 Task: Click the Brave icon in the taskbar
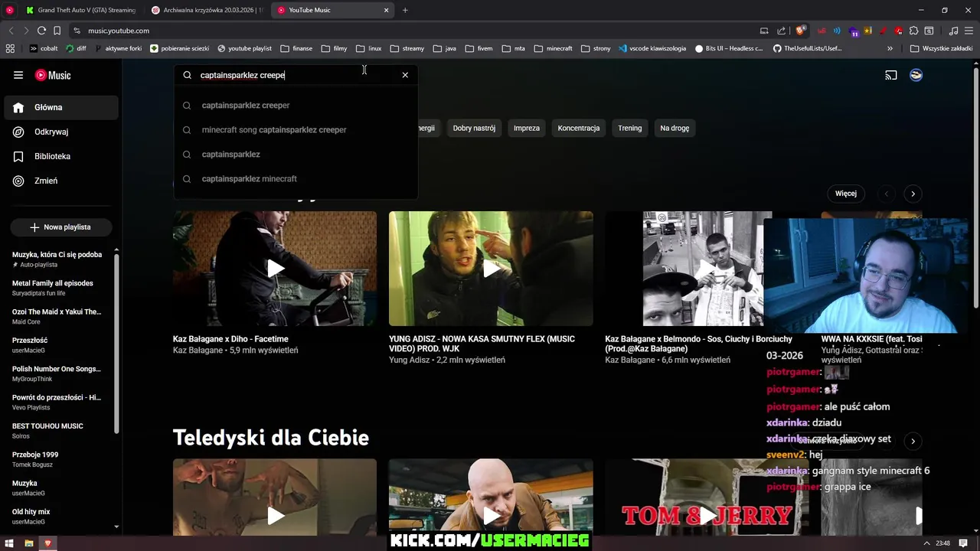click(48, 543)
